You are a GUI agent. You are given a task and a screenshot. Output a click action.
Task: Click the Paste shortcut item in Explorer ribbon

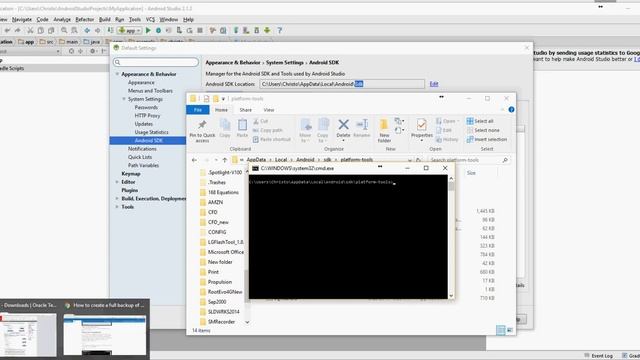click(x=272, y=140)
